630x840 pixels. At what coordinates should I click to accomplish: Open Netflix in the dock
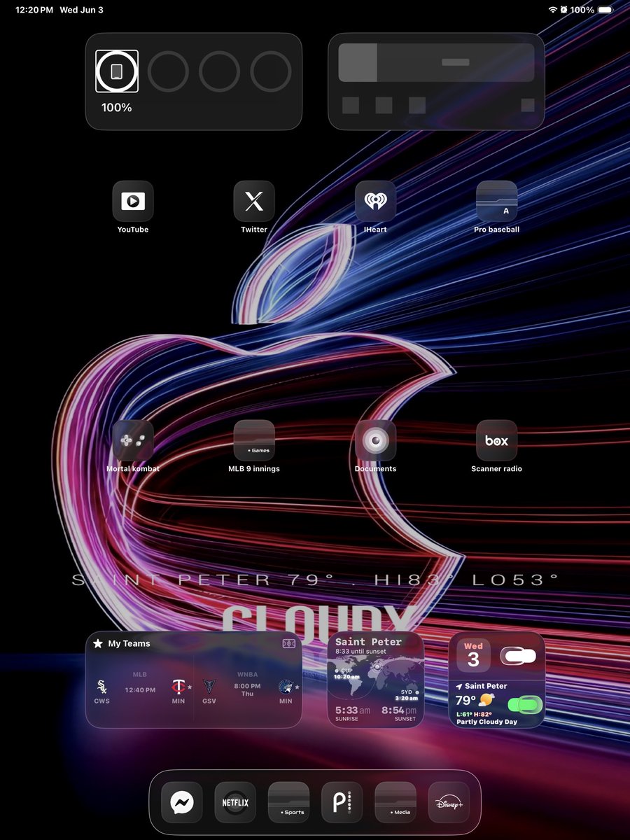235,803
